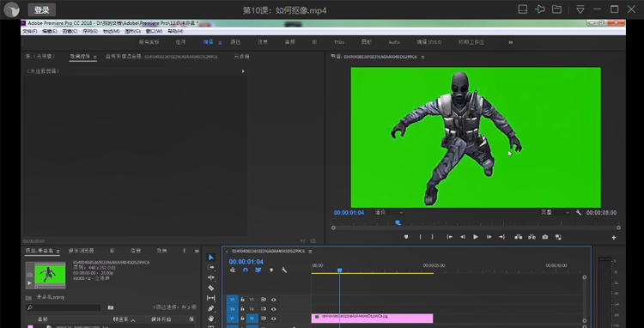This screenshot has height=328, width=644.
Task: Click the project search input field
Action: pyautogui.click(x=64, y=307)
